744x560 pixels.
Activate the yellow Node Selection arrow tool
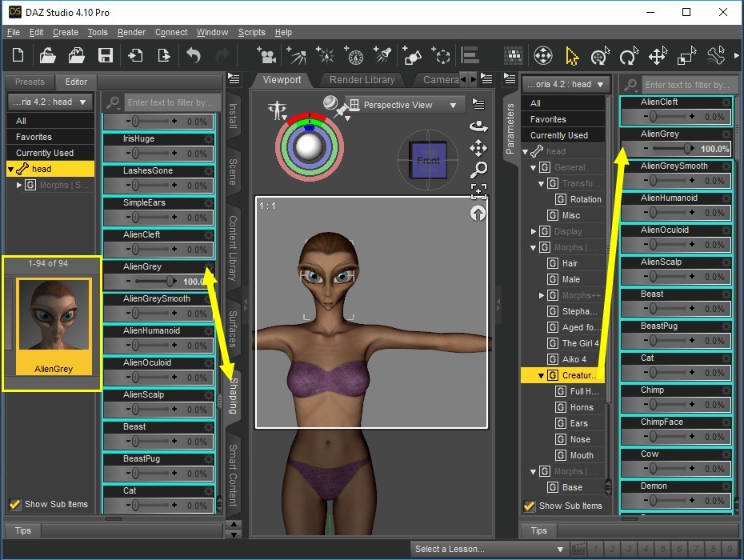pyautogui.click(x=572, y=56)
